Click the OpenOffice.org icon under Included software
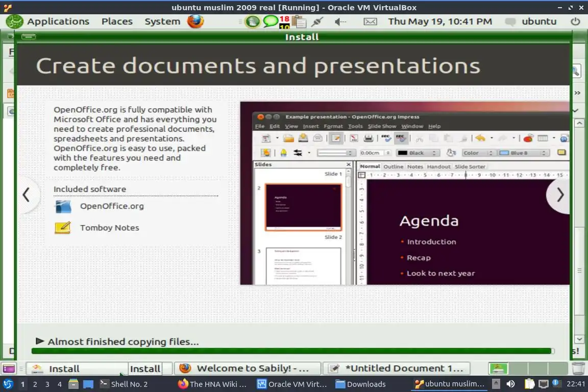This screenshot has height=392, width=588. [x=63, y=206]
